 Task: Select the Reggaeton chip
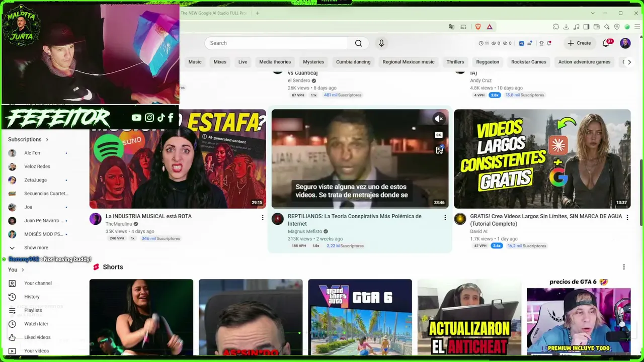click(x=488, y=62)
